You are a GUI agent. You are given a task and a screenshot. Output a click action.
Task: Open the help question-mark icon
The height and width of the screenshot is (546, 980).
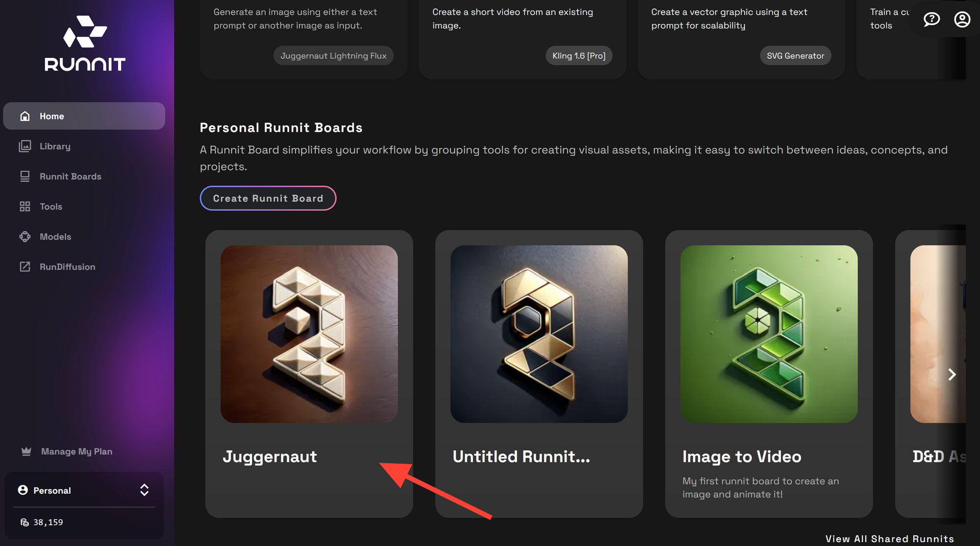pos(931,19)
